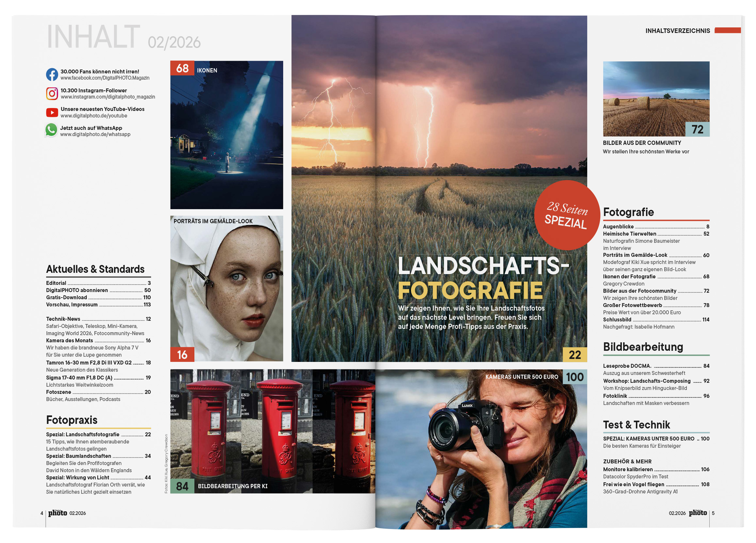Click the YouTube play icon

tap(52, 113)
